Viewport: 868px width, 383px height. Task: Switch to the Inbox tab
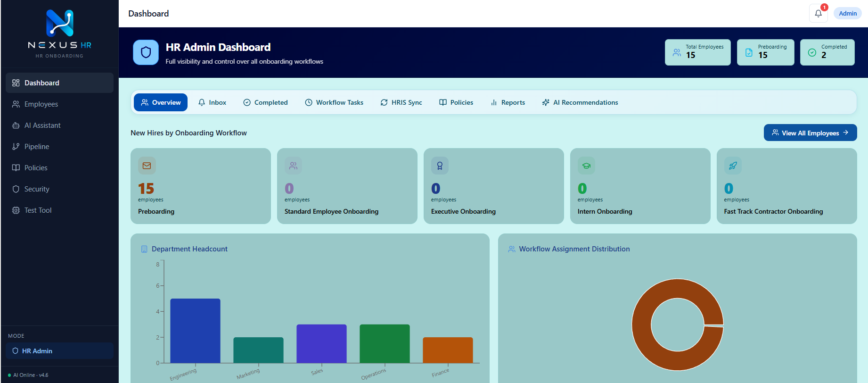212,102
